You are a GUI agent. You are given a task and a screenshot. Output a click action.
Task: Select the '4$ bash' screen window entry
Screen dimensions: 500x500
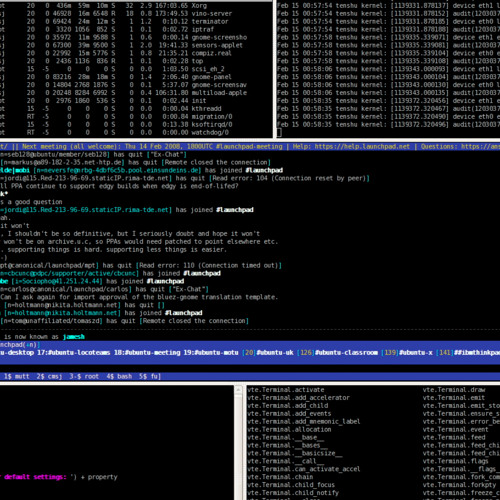119,376
